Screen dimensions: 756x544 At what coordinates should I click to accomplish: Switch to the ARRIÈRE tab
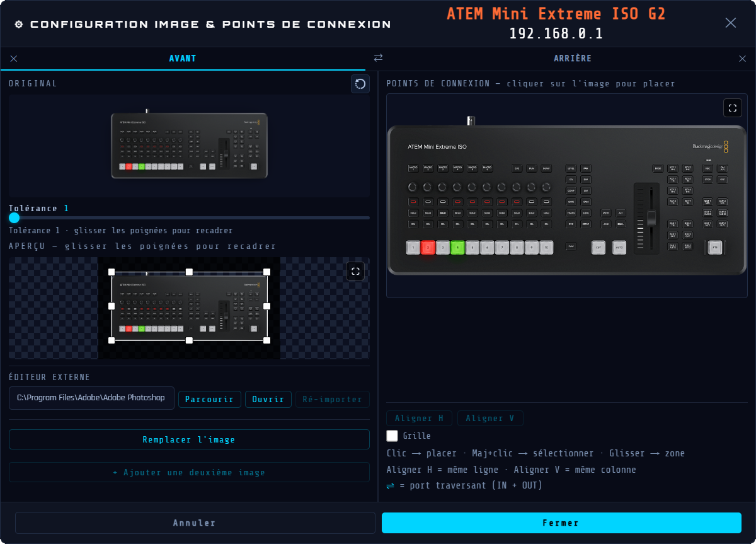click(x=573, y=59)
